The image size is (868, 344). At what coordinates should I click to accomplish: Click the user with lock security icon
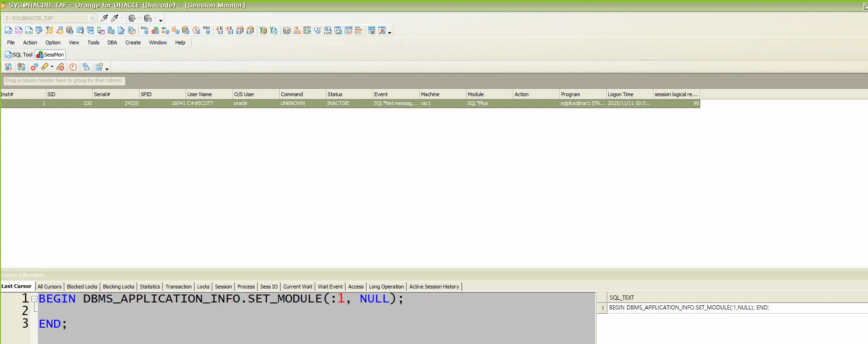click(x=297, y=30)
